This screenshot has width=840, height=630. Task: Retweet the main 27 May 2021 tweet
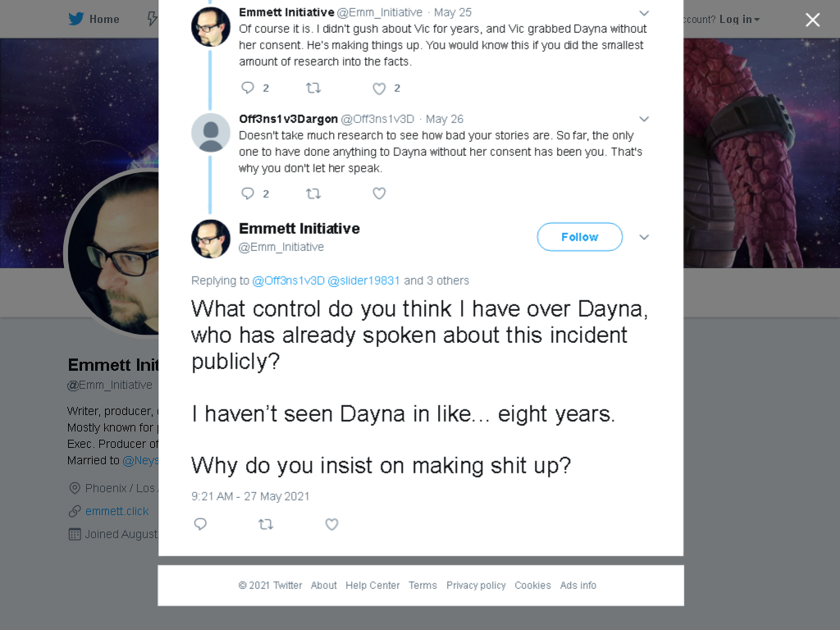pos(266,524)
